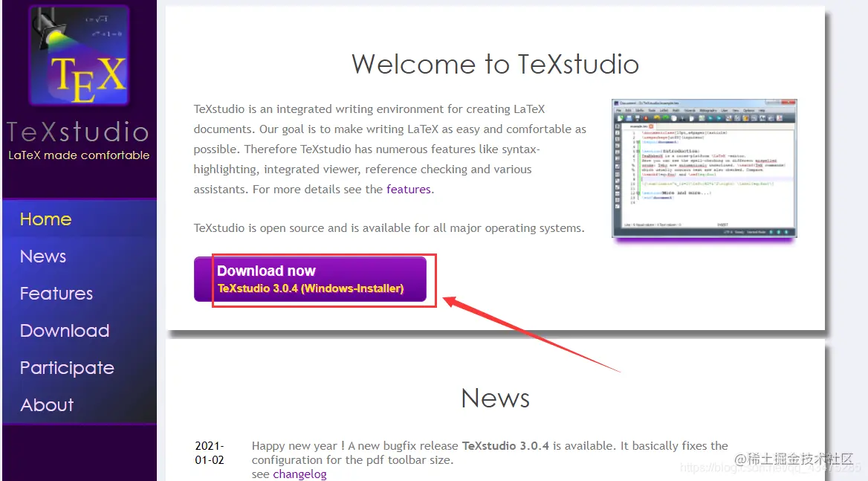The image size is (868, 481).
Task: Click the LaTeX made comfortable tagline
Action: (x=79, y=155)
